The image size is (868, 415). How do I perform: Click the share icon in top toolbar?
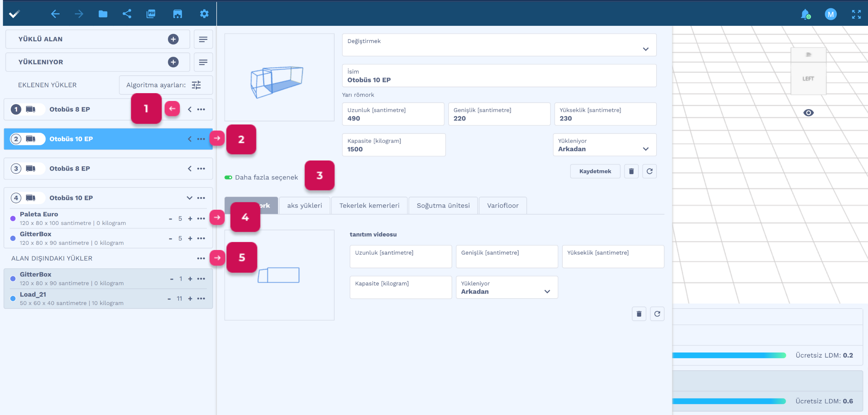(x=127, y=14)
